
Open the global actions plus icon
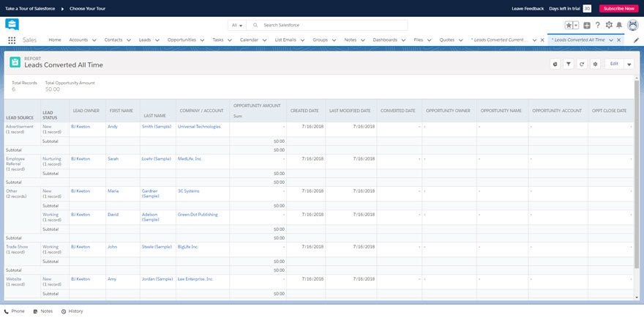587,25
